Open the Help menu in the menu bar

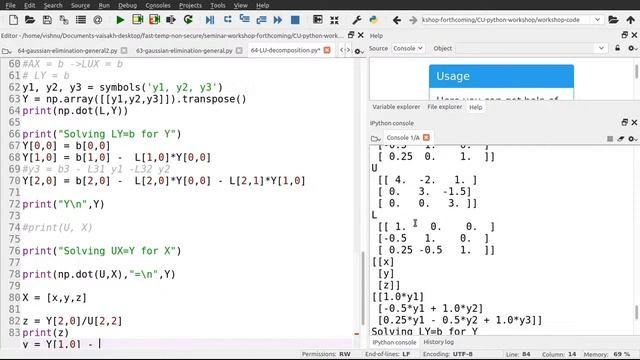pyautogui.click(x=262, y=5)
